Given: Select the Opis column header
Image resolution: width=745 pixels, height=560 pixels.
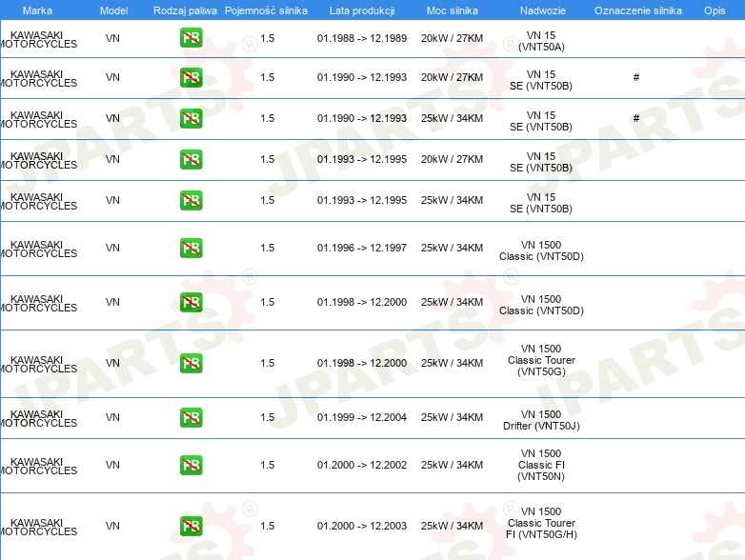Looking at the screenshot, I should (715, 10).
